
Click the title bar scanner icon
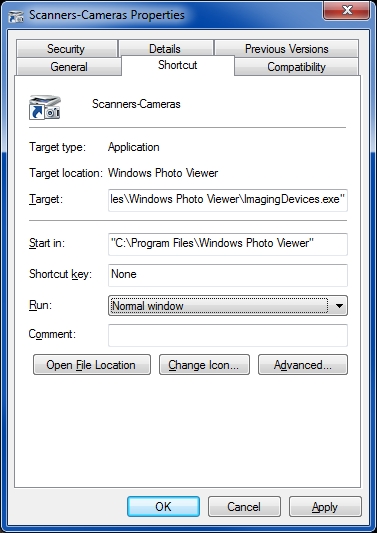click(16, 16)
